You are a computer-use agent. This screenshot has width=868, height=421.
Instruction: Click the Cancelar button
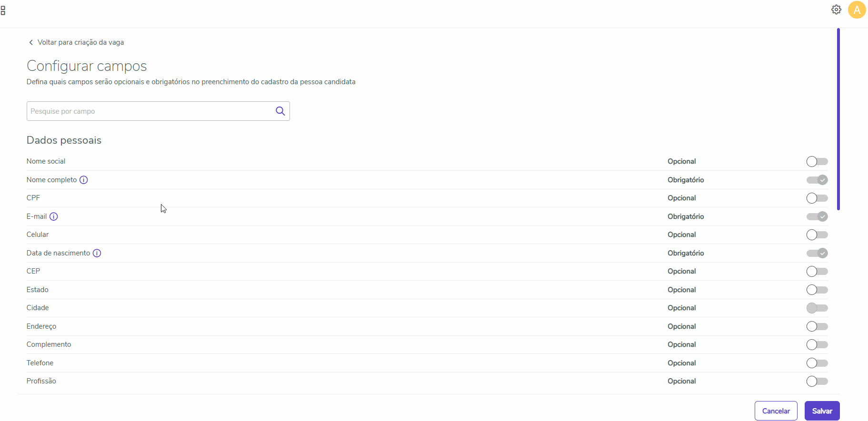pyautogui.click(x=776, y=411)
